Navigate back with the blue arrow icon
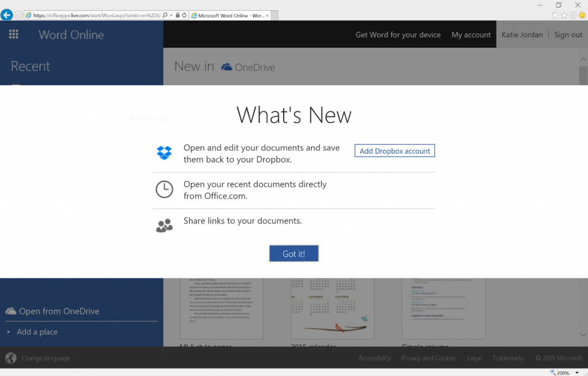The width and height of the screenshot is (588, 376). coord(6,14)
